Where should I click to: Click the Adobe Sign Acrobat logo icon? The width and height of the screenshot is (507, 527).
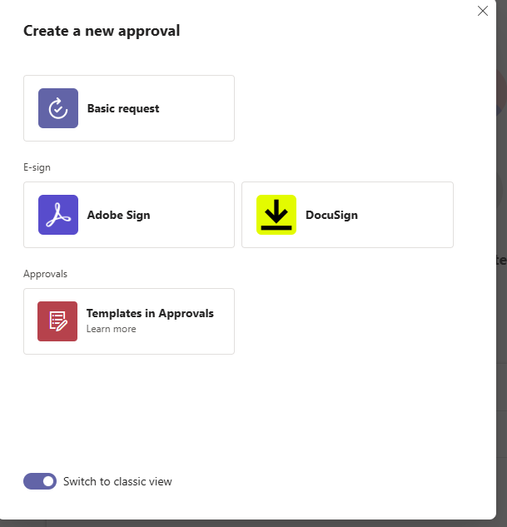(x=58, y=215)
